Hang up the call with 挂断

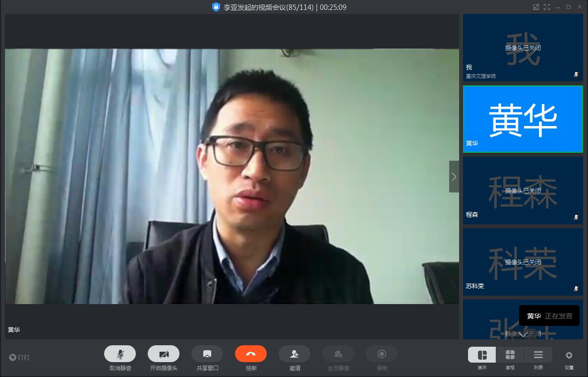251,354
